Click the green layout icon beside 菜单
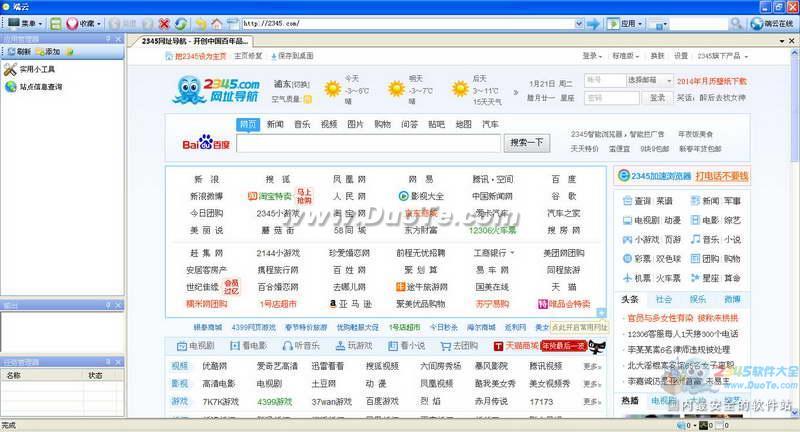800x432 pixels. point(56,23)
